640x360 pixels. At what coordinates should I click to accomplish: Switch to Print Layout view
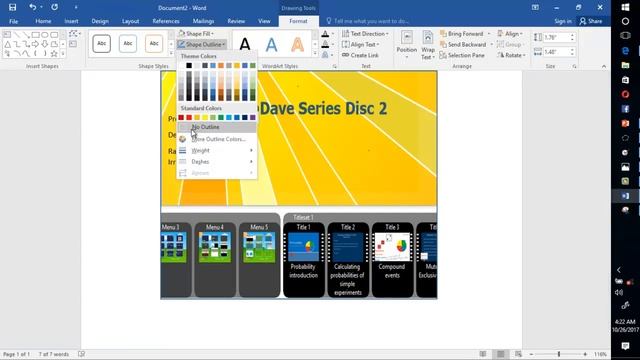(x=500, y=354)
